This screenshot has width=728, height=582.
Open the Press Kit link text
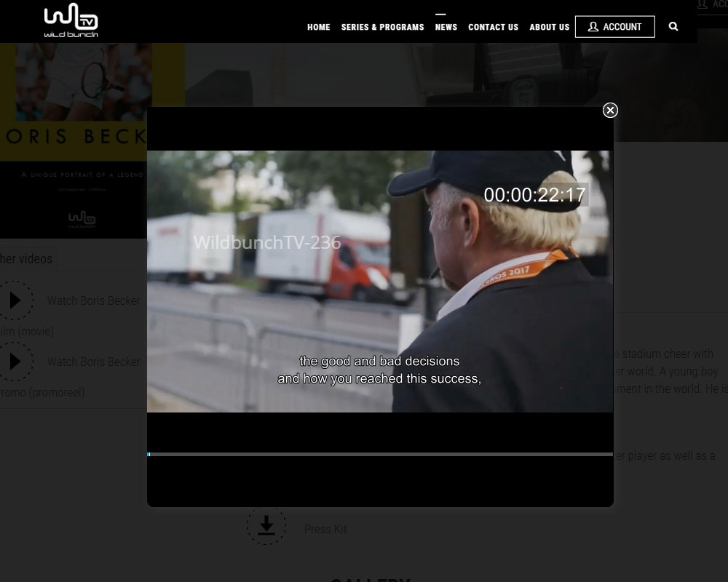pyautogui.click(x=325, y=529)
